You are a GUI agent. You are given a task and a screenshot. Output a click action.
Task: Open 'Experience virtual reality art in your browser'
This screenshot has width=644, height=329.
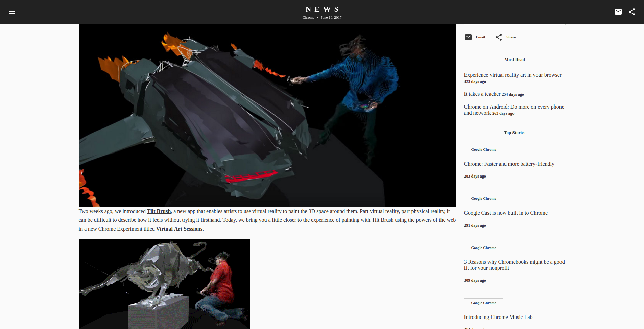(x=513, y=75)
